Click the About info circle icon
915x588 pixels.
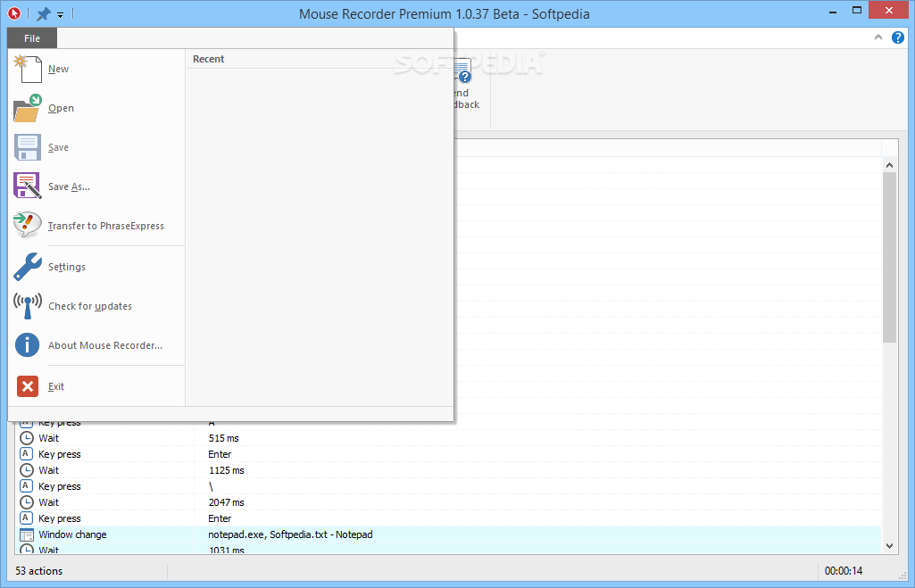[x=28, y=344]
